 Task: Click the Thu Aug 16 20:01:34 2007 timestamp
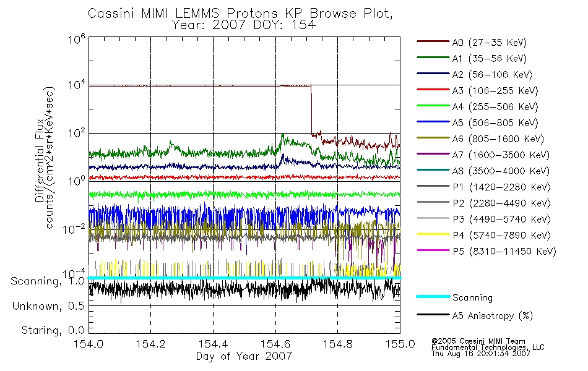tap(481, 354)
